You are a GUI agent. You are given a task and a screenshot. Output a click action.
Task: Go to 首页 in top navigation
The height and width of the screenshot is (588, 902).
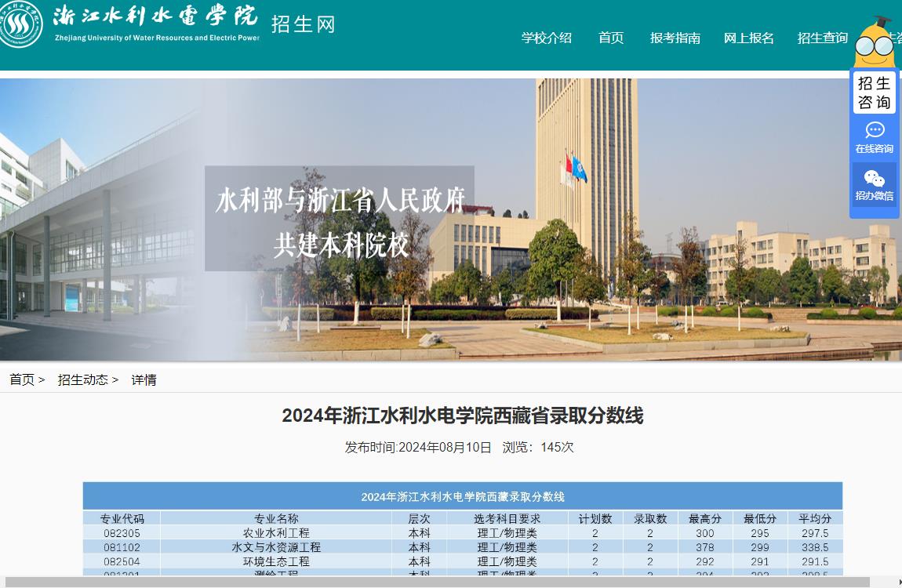611,38
